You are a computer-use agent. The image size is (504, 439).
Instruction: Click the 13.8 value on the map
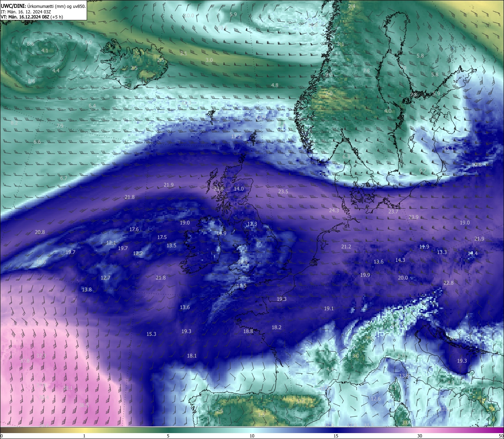(87, 289)
